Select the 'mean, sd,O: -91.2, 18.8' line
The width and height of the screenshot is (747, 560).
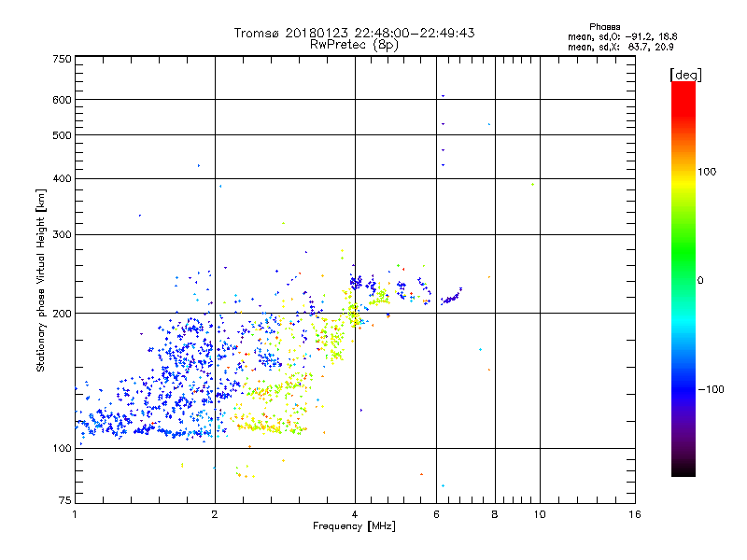[x=622, y=36]
